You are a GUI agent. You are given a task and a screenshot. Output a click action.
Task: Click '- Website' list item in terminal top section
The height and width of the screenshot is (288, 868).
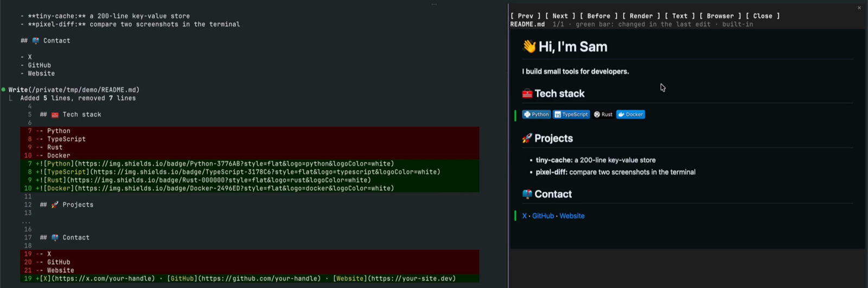[37, 73]
